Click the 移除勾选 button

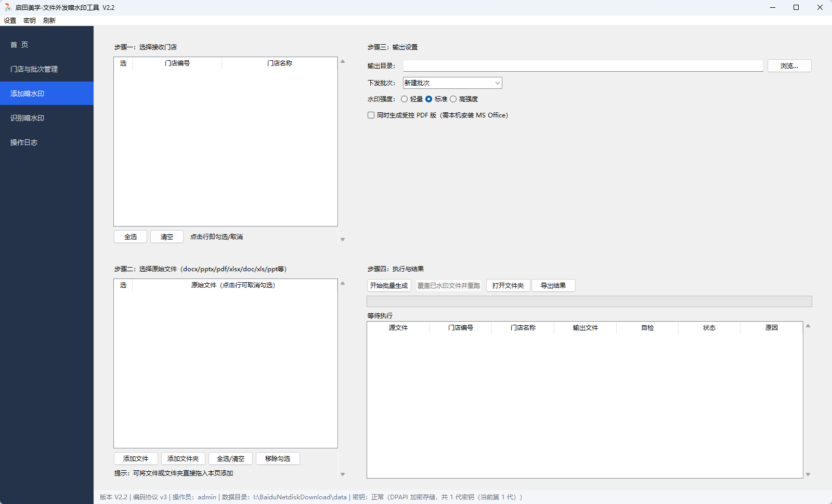(x=278, y=459)
